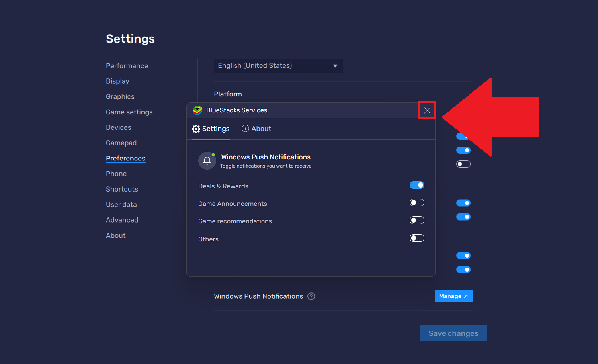Open Graphics settings section
This screenshot has width=598, height=364.
[x=120, y=97]
